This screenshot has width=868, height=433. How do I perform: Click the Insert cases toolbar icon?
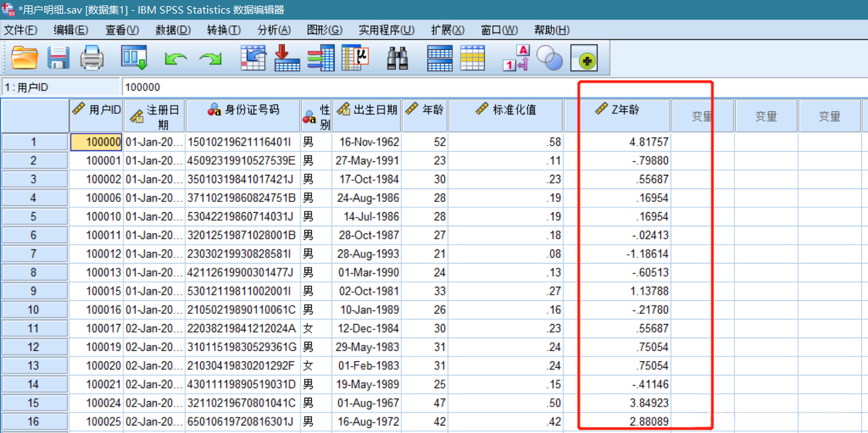(x=439, y=58)
